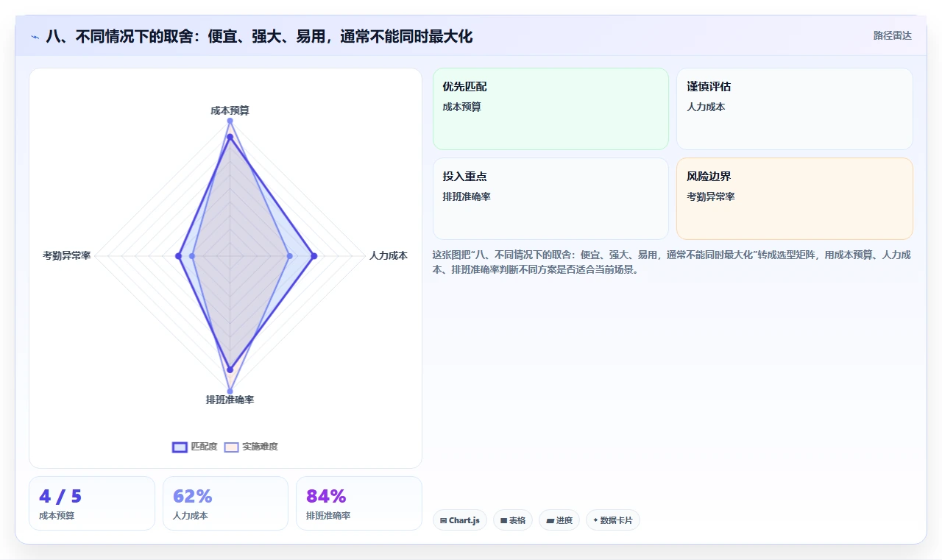
Task: Click the 4 / 5 成本预算 stat card
Action: pos(92,503)
